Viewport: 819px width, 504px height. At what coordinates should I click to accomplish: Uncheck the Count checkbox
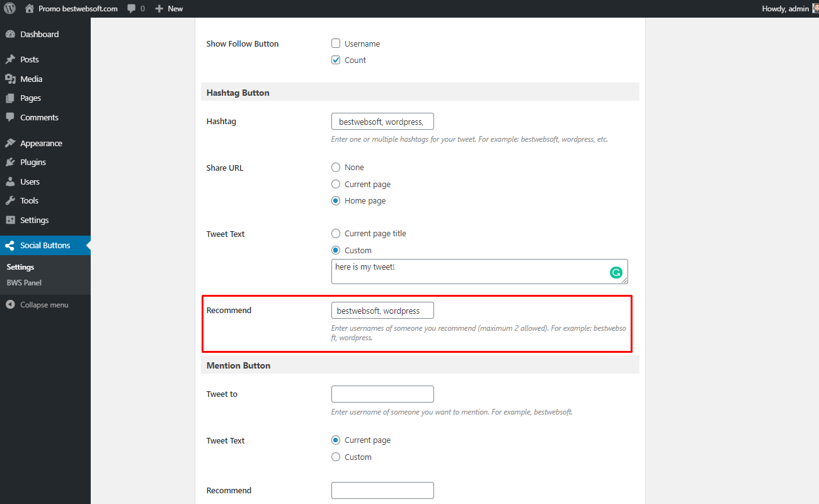(336, 60)
